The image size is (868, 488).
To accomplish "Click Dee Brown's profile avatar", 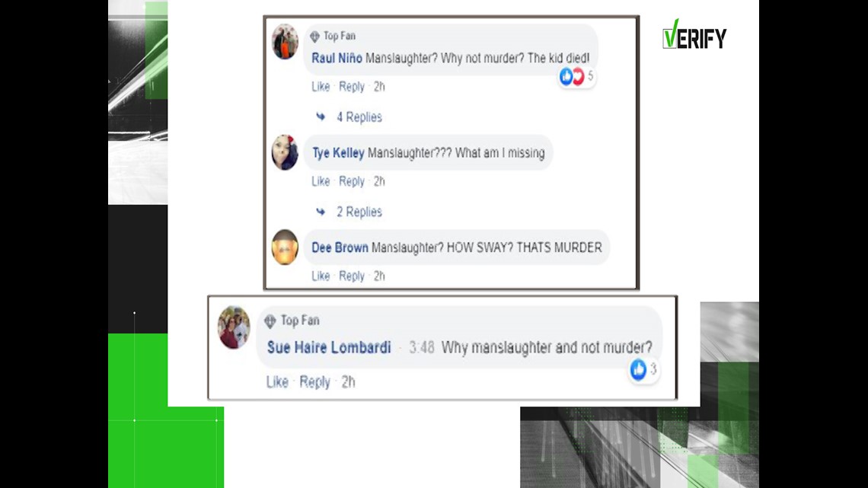I will pos(285,247).
